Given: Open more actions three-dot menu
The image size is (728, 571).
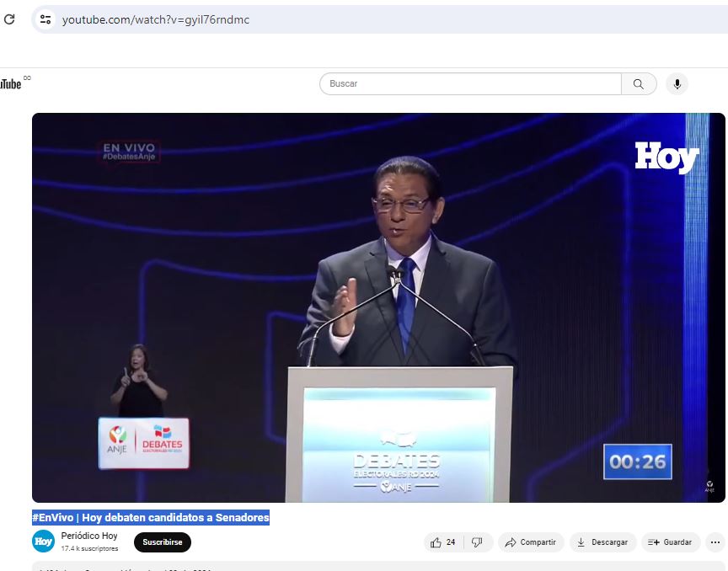Looking at the screenshot, I should pyautogui.click(x=715, y=542).
